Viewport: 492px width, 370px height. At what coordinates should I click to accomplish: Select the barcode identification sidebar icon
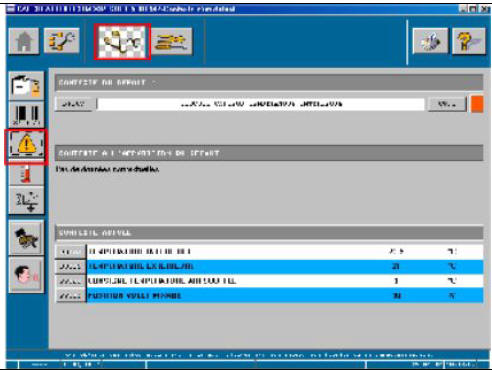coord(26,115)
